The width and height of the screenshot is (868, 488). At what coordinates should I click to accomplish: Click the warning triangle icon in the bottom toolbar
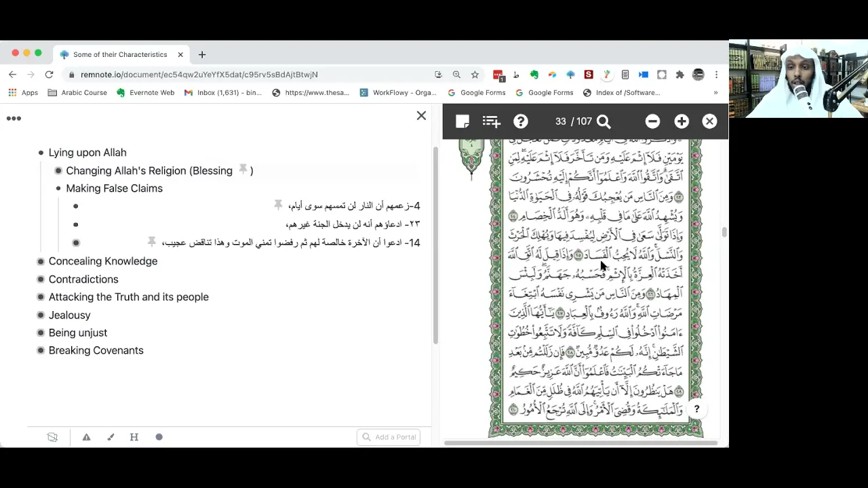(x=86, y=437)
